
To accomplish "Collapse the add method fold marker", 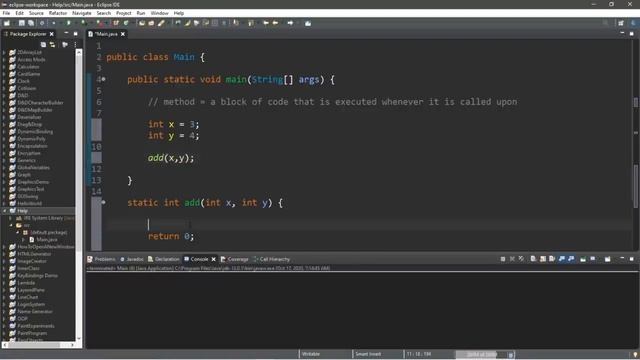I will click(104, 202).
